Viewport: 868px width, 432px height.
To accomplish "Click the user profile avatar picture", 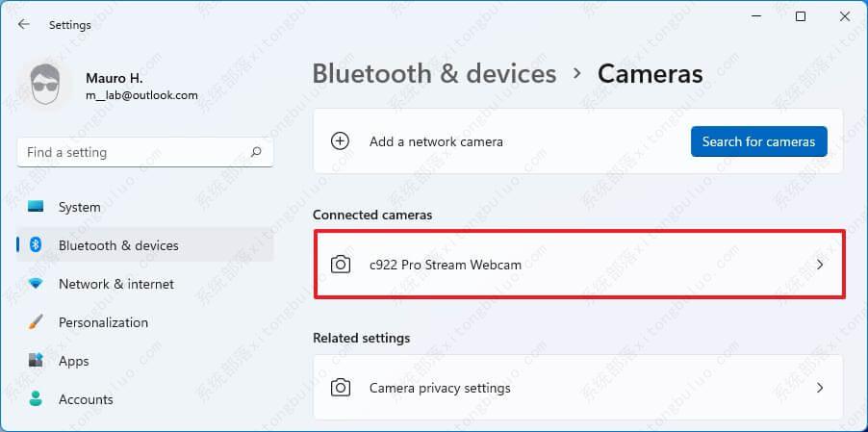I will [44, 88].
